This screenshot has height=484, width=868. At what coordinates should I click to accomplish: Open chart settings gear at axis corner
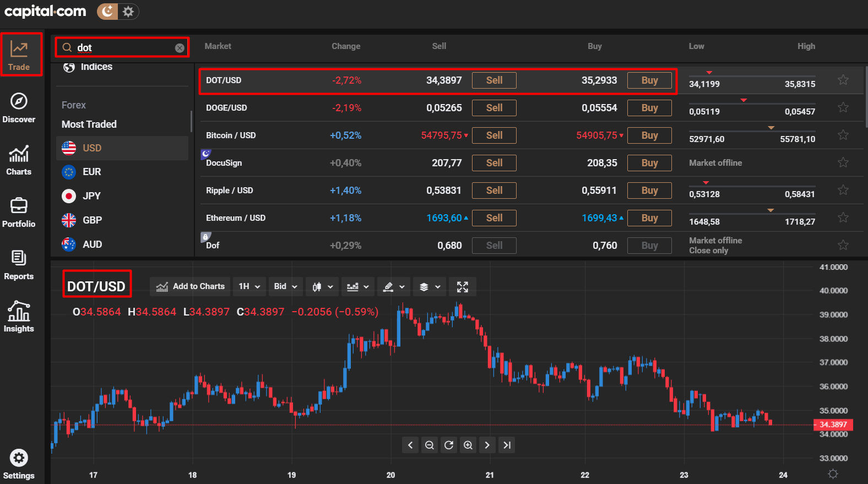(833, 474)
